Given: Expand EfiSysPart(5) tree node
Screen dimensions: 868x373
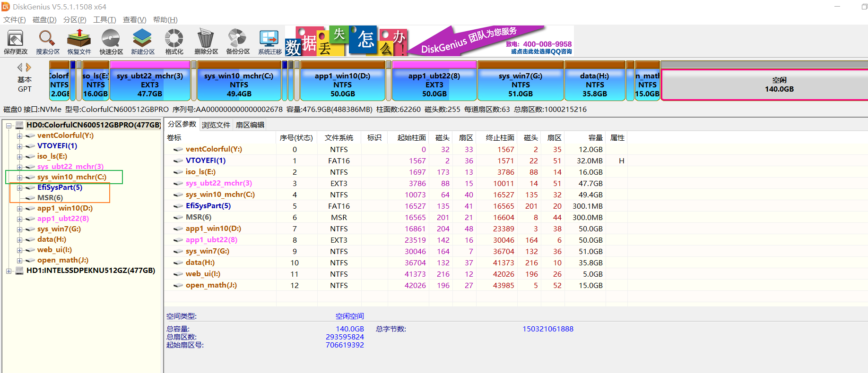Looking at the screenshot, I should tap(19, 187).
